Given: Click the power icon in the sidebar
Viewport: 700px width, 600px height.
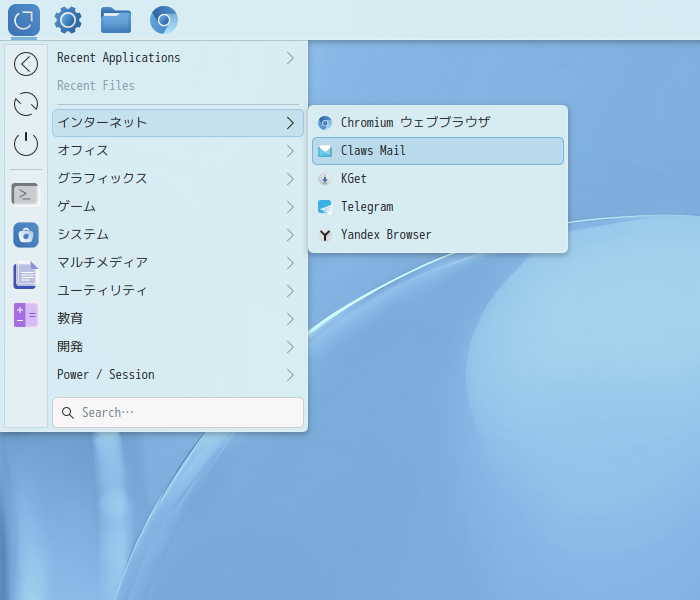Looking at the screenshot, I should point(26,144).
